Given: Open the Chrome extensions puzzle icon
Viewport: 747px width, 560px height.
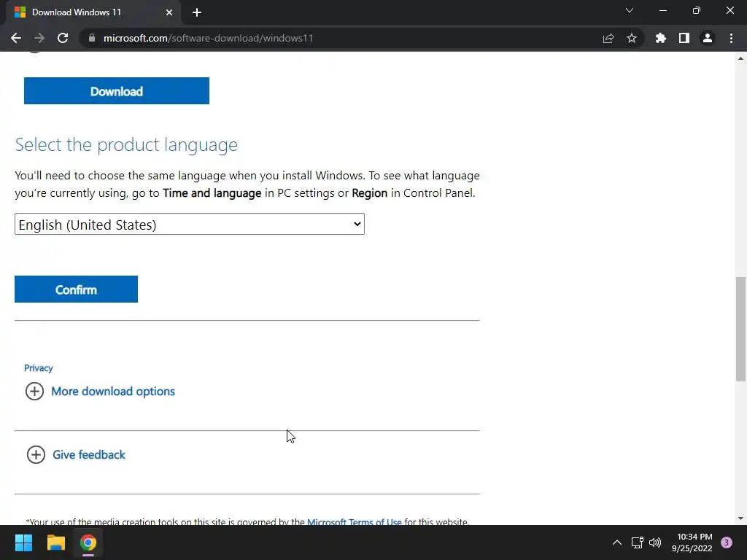Looking at the screenshot, I should point(661,38).
